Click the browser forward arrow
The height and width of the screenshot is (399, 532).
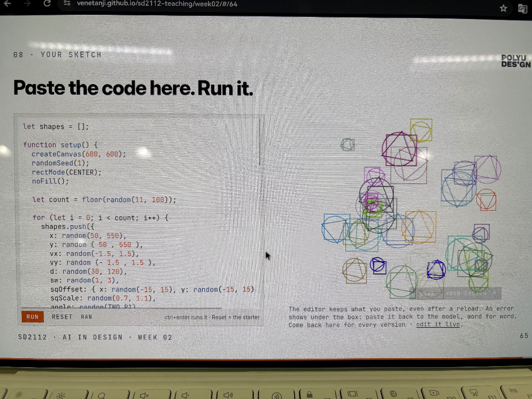tap(27, 3)
